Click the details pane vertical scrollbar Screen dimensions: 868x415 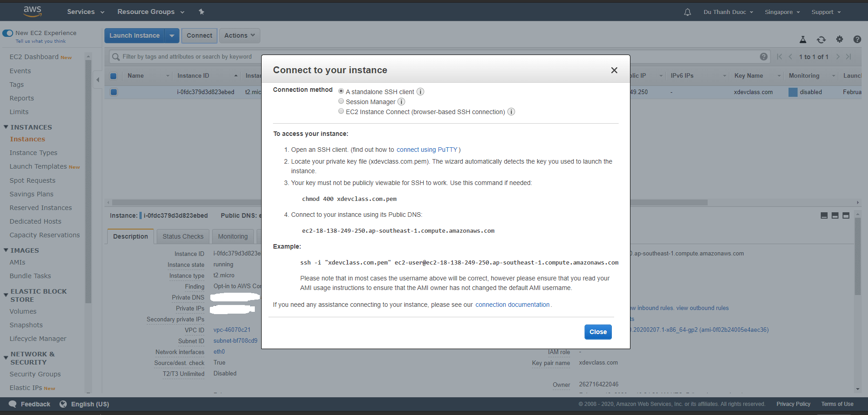click(858, 256)
